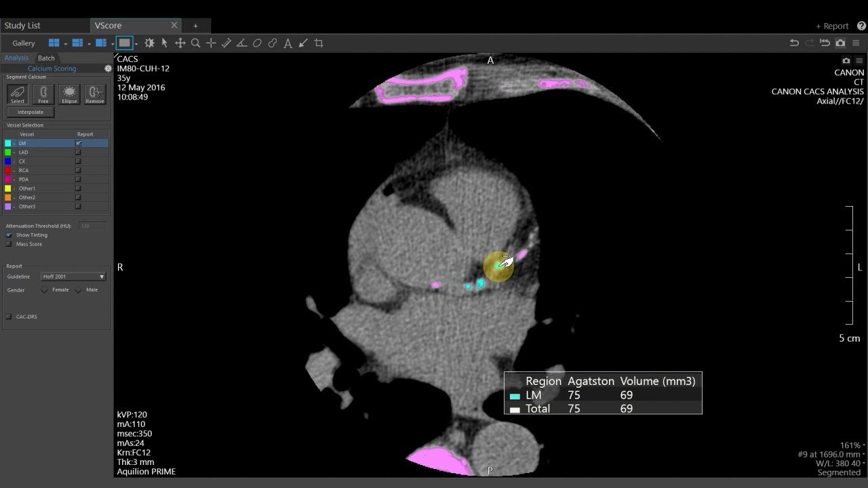
Task: Open the two-pane layout dropdown arrow
Action: pos(113,43)
